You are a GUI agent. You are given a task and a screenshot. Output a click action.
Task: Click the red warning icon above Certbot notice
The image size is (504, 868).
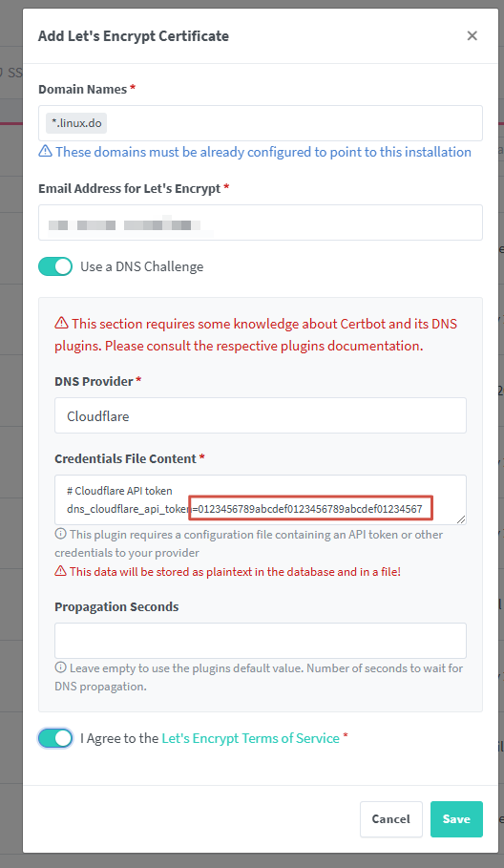(61, 324)
